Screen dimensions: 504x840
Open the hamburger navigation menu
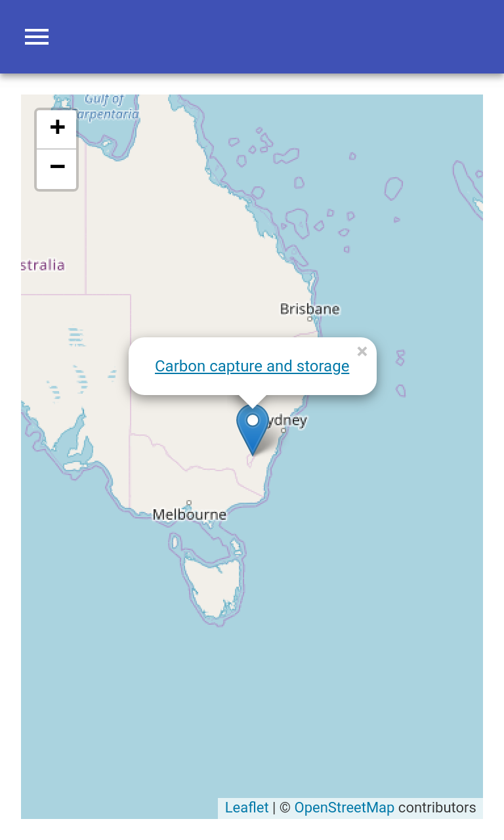coord(37,37)
